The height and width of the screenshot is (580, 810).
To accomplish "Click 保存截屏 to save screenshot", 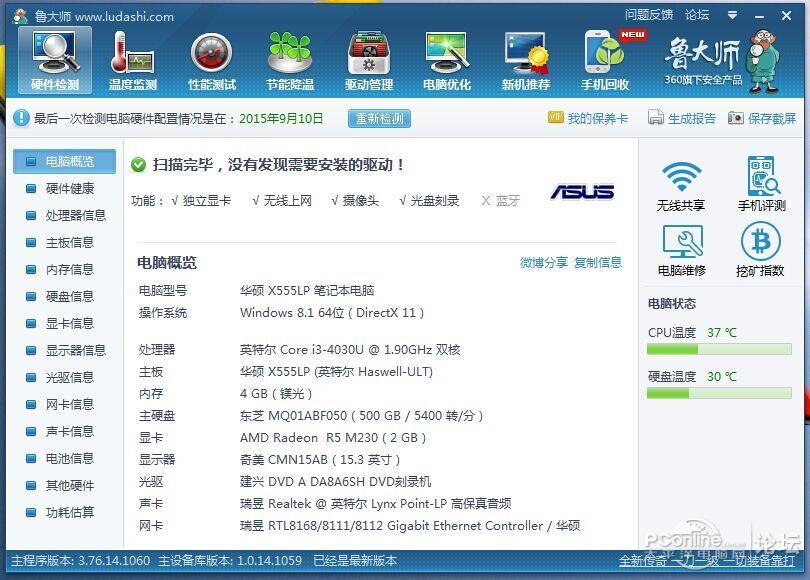I will pyautogui.click(x=762, y=118).
